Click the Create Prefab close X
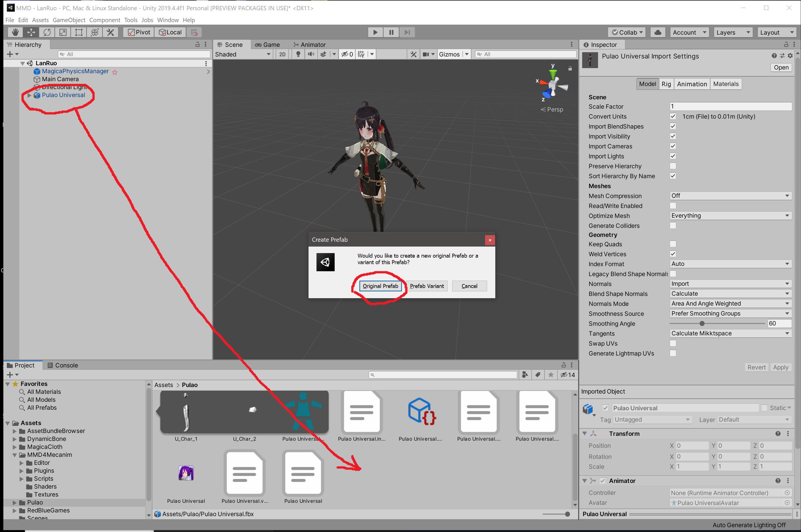Image resolution: width=801 pixels, height=532 pixels. [x=489, y=240]
